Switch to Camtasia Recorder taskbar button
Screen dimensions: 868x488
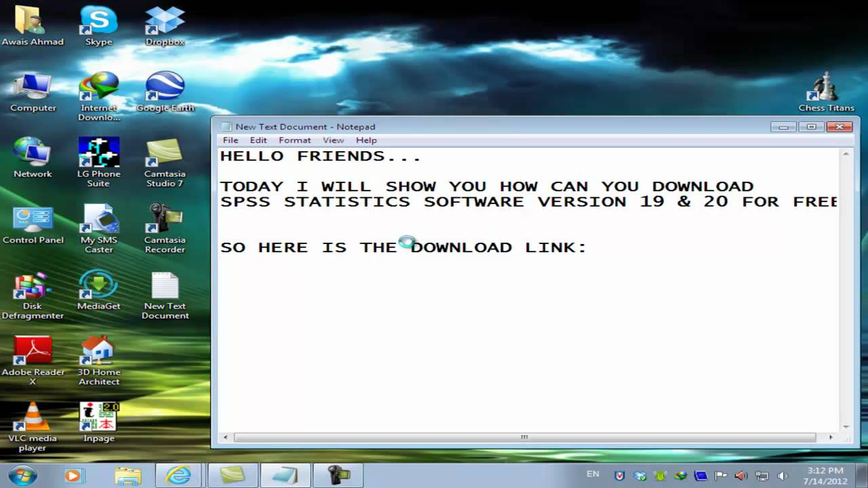(x=338, y=475)
